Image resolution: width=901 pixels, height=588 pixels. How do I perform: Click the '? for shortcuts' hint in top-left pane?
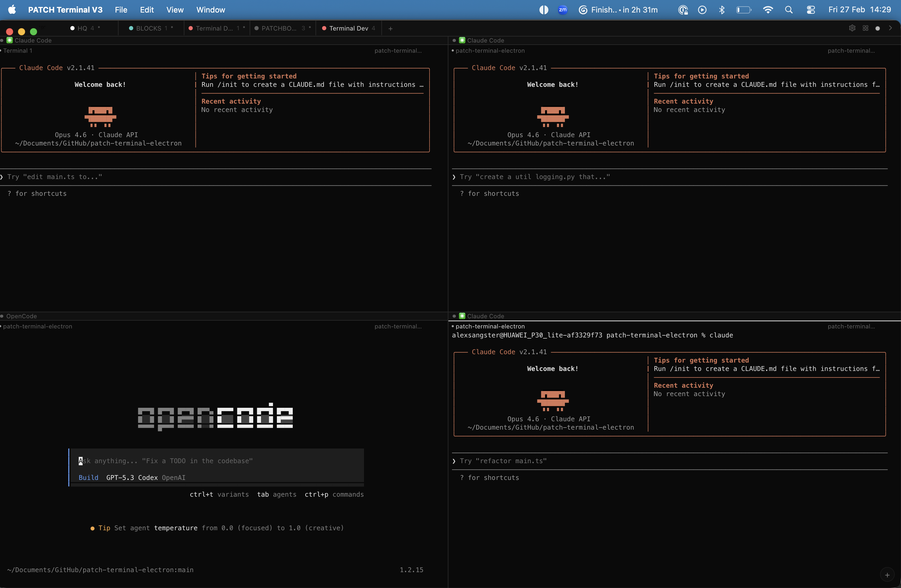pyautogui.click(x=37, y=193)
